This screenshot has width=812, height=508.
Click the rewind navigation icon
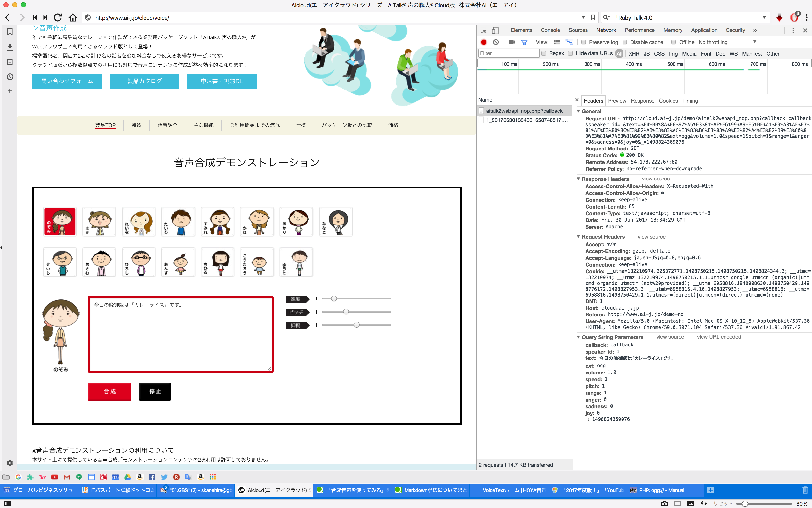[x=35, y=17]
